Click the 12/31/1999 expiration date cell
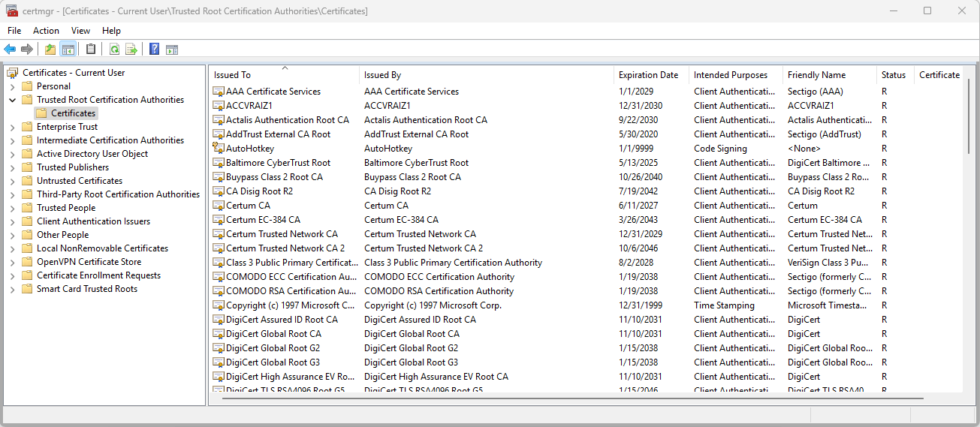This screenshot has width=980, height=427. [641, 305]
